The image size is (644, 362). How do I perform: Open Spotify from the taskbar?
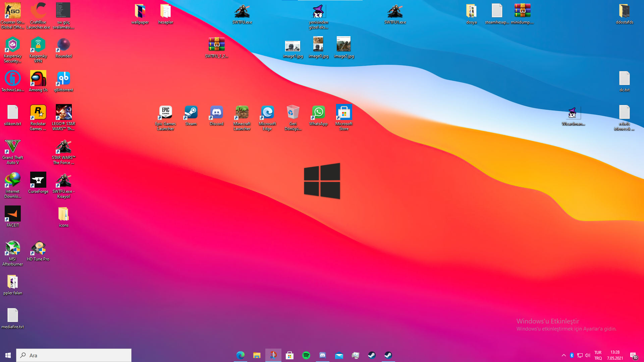(x=306, y=355)
